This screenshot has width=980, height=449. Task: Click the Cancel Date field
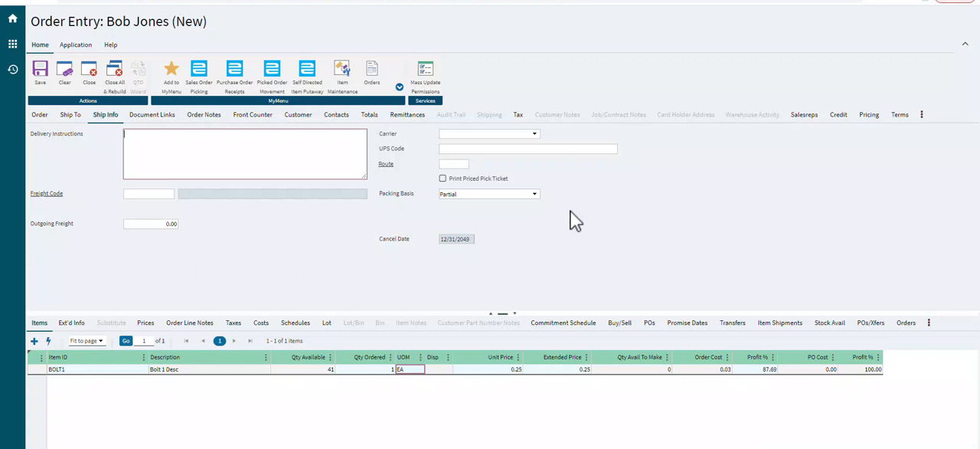(457, 239)
